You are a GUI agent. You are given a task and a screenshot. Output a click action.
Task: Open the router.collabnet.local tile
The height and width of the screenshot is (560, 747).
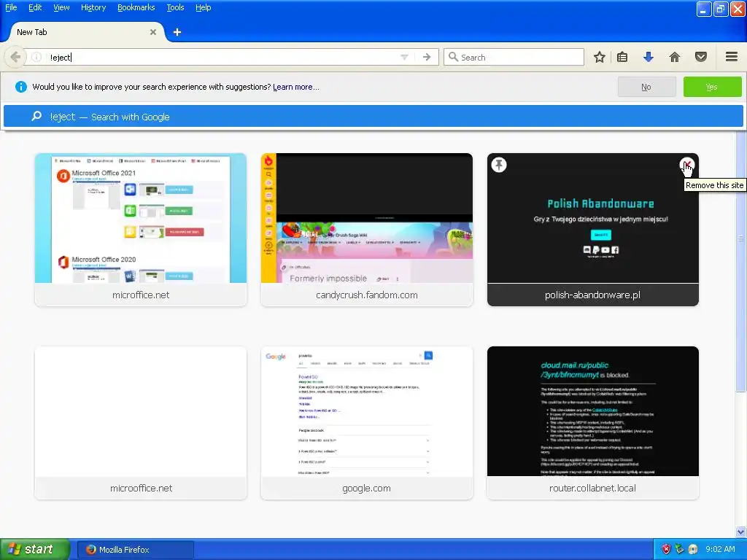[x=592, y=423]
